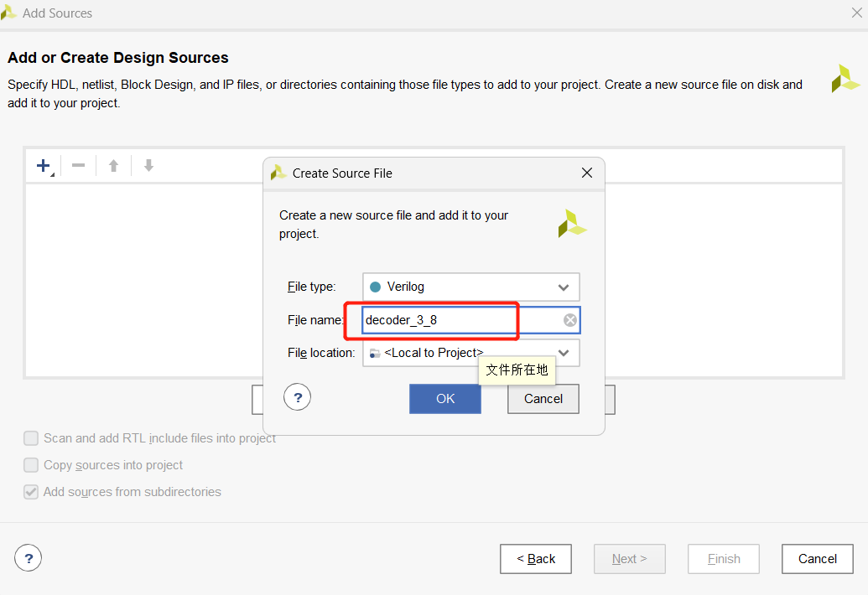The height and width of the screenshot is (595, 868).
Task: Close the Create Source File dialog
Action: point(587,173)
